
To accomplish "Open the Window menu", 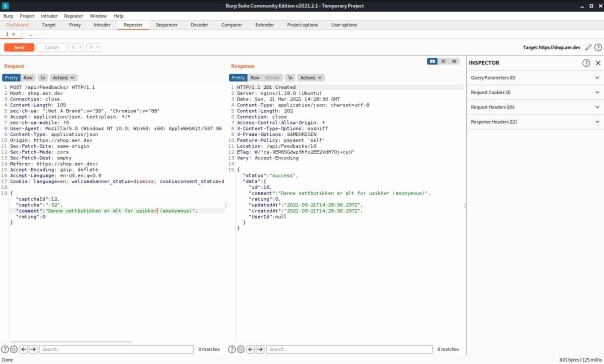I will (x=98, y=16).
